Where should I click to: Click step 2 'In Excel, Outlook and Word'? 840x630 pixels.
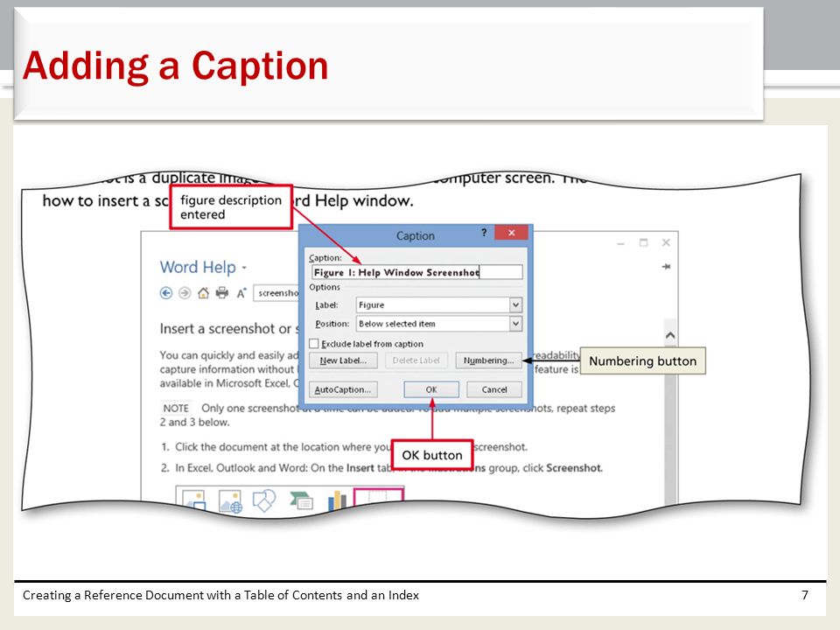point(241,467)
